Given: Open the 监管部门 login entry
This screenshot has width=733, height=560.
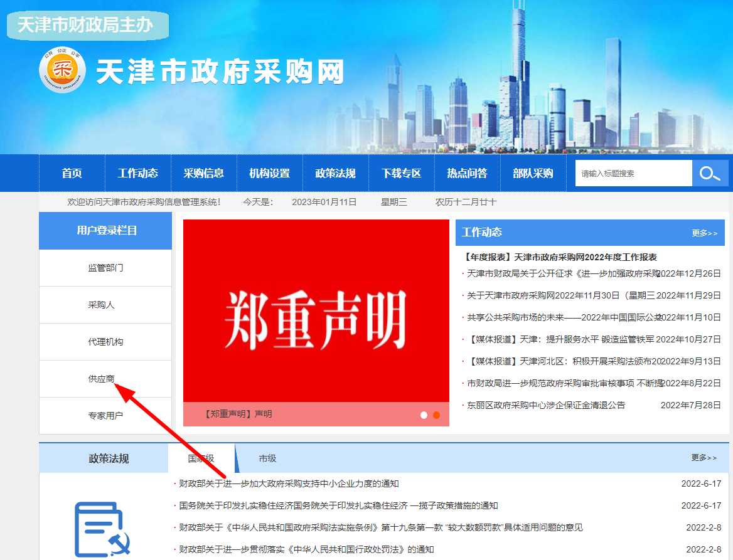Looking at the screenshot, I should point(105,268).
